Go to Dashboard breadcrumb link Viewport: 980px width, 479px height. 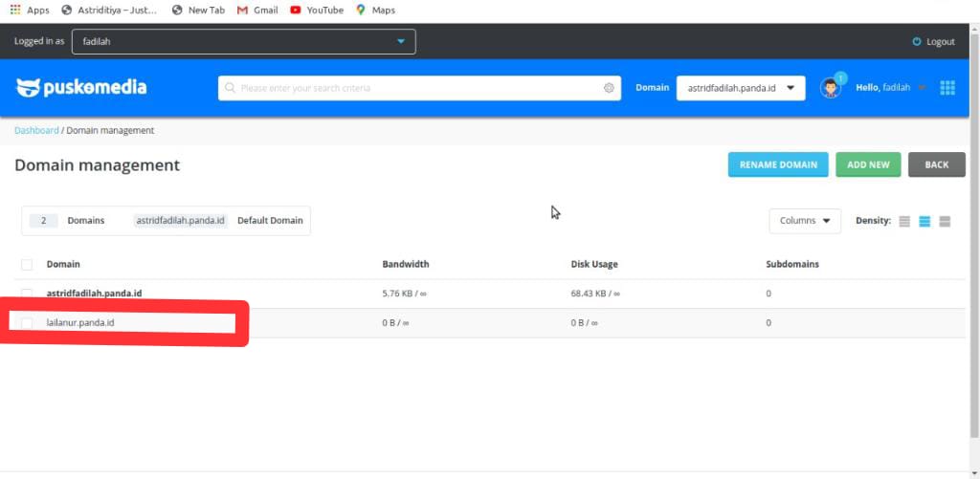coord(36,130)
